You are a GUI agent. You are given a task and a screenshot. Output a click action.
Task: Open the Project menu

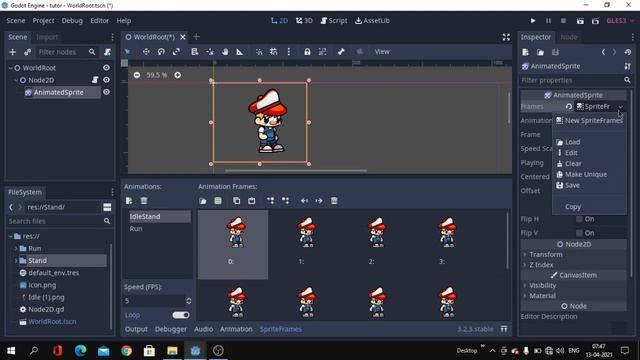click(x=43, y=20)
